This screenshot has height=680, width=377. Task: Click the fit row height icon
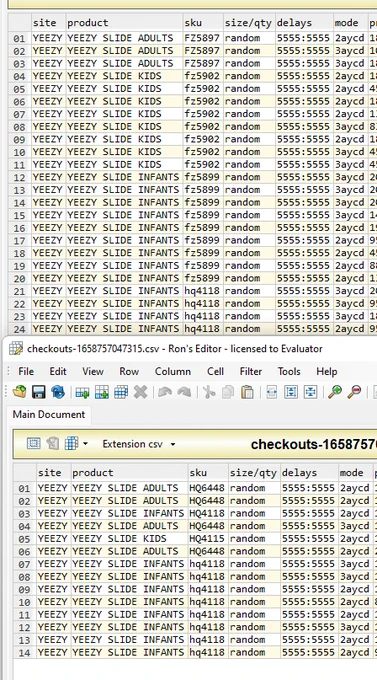pyautogui.click(x=291, y=392)
